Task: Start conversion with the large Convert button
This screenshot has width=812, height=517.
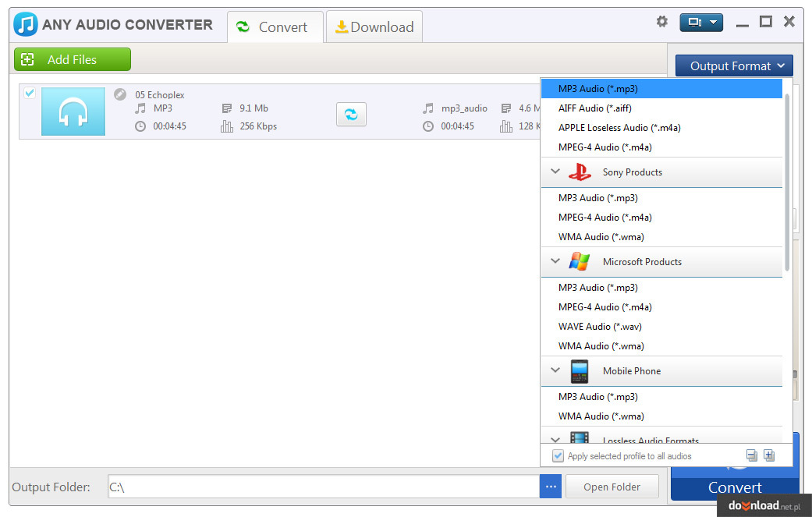Action: pos(735,487)
